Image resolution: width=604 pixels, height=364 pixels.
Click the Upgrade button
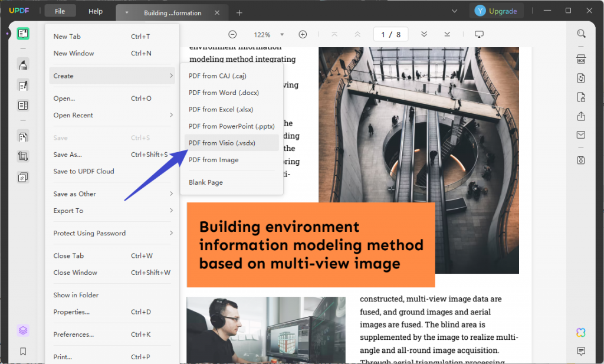point(497,11)
